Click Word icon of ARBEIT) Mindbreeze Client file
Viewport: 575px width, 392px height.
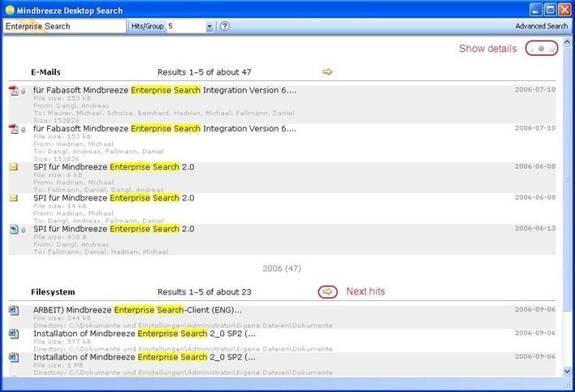point(14,310)
